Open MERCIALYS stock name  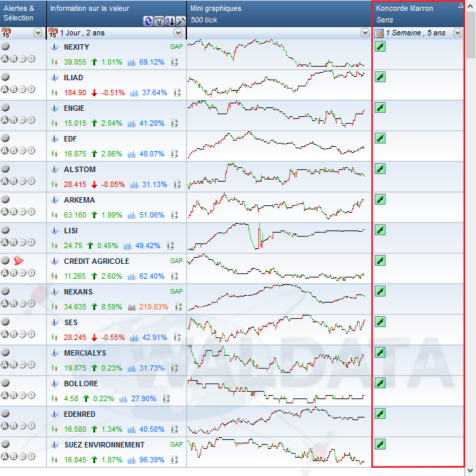[x=85, y=353]
